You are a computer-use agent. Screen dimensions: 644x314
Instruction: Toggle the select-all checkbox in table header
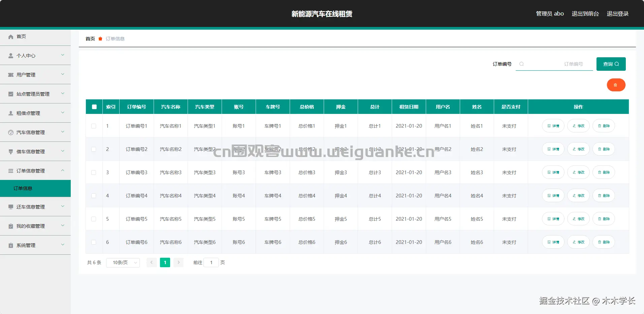[94, 107]
